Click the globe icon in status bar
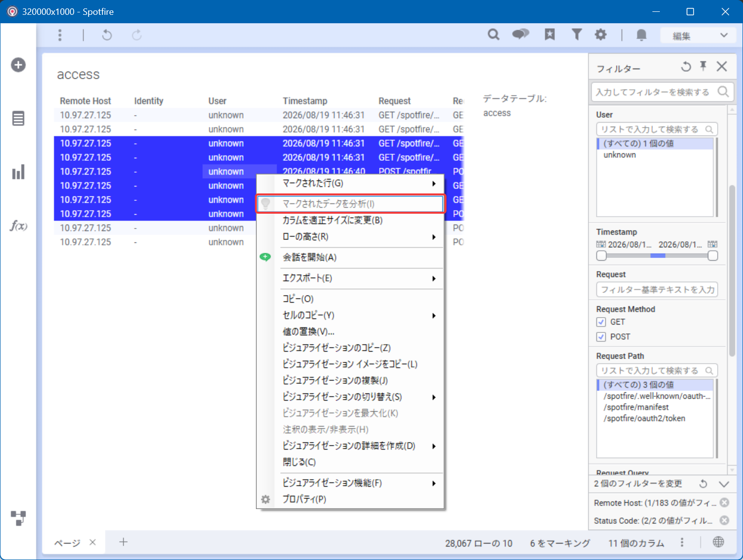Image resolution: width=743 pixels, height=560 pixels. (718, 542)
